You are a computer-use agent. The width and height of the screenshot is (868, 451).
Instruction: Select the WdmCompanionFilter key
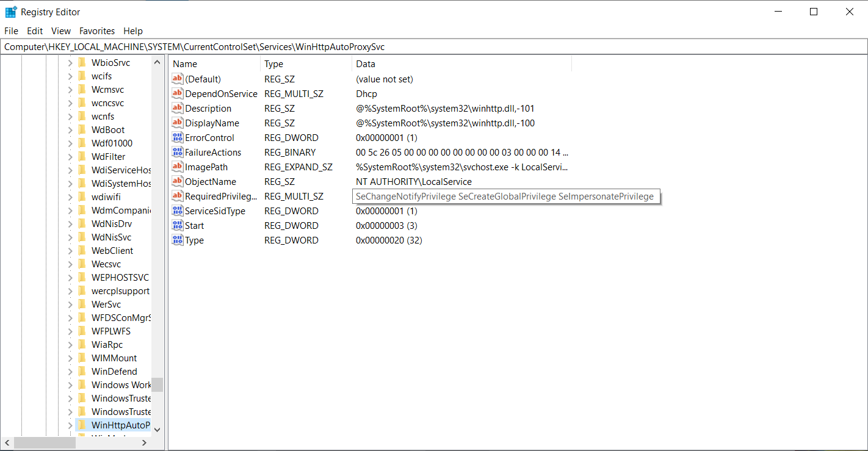pyautogui.click(x=121, y=210)
